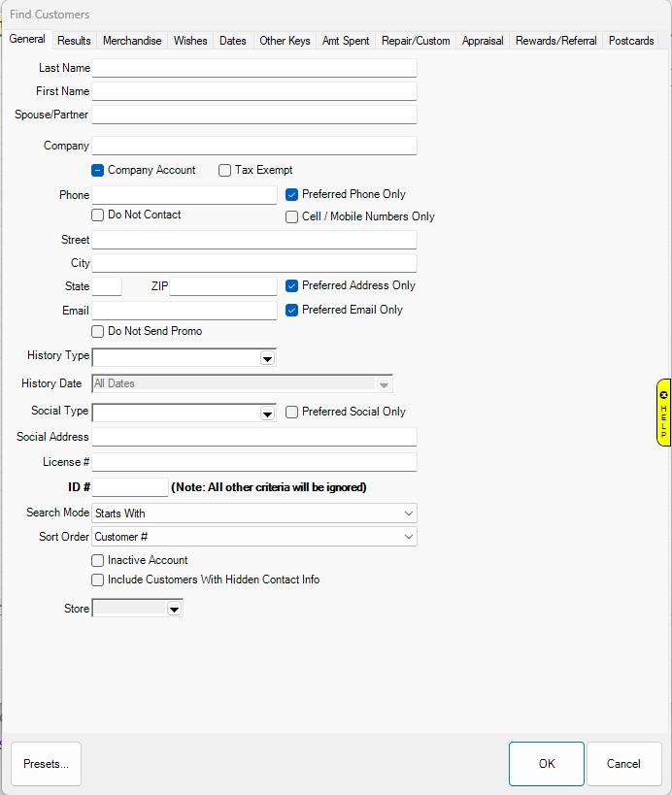Open the Repair/Custom tab
The width and height of the screenshot is (672, 795).
pyautogui.click(x=416, y=41)
